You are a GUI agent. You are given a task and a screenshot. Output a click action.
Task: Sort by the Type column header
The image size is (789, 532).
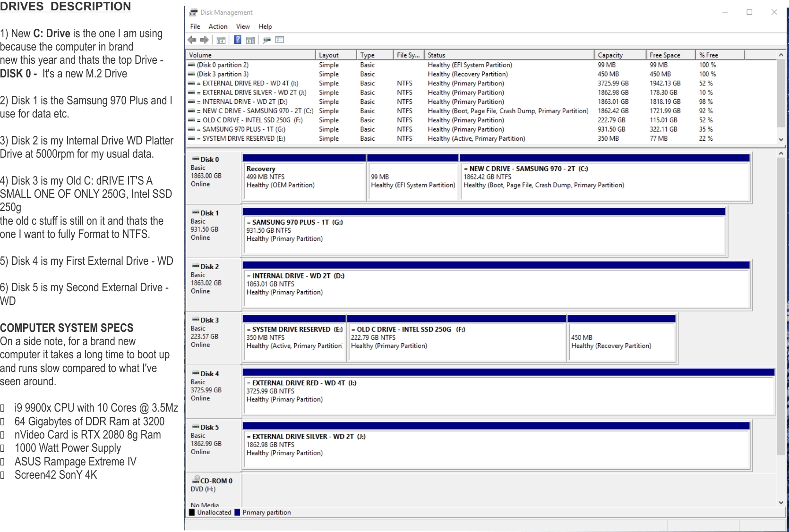pos(375,55)
